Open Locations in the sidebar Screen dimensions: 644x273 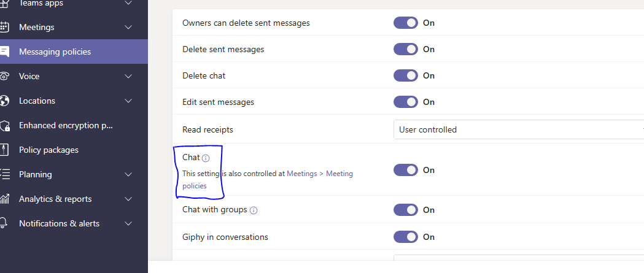(74, 101)
